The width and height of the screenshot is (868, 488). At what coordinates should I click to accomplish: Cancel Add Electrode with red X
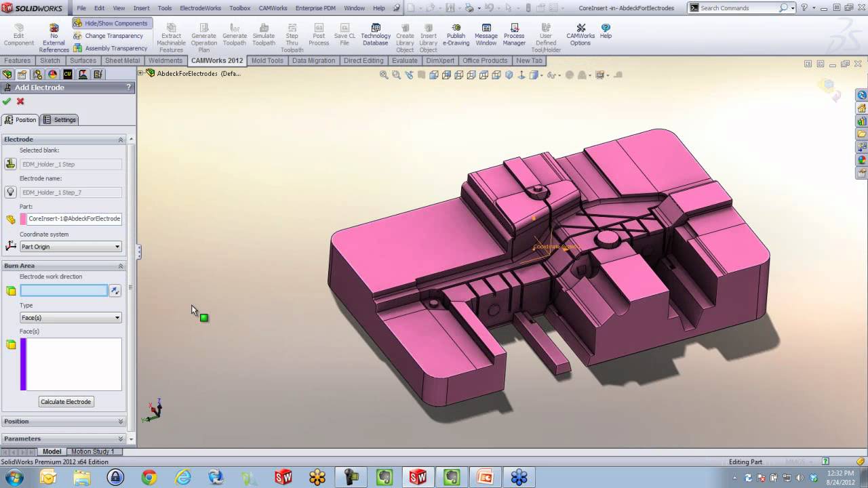tap(20, 102)
